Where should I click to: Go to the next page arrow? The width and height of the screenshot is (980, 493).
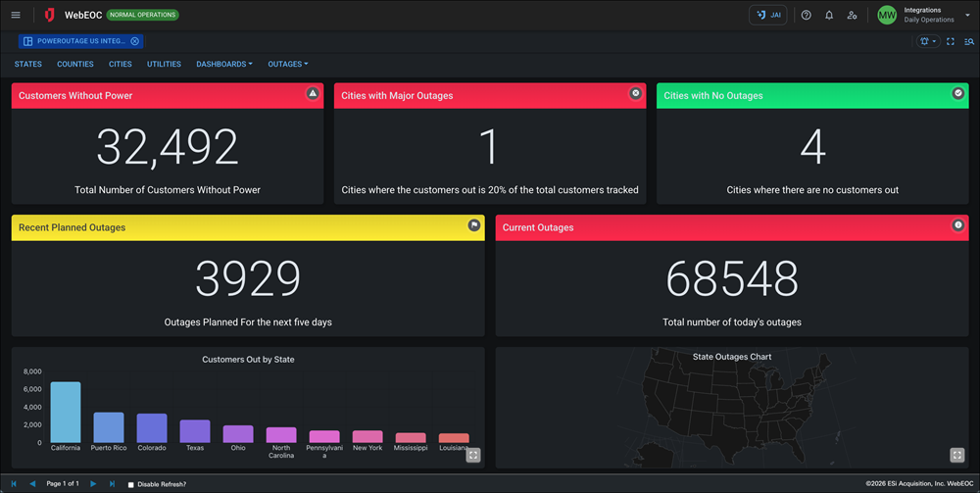(x=93, y=484)
